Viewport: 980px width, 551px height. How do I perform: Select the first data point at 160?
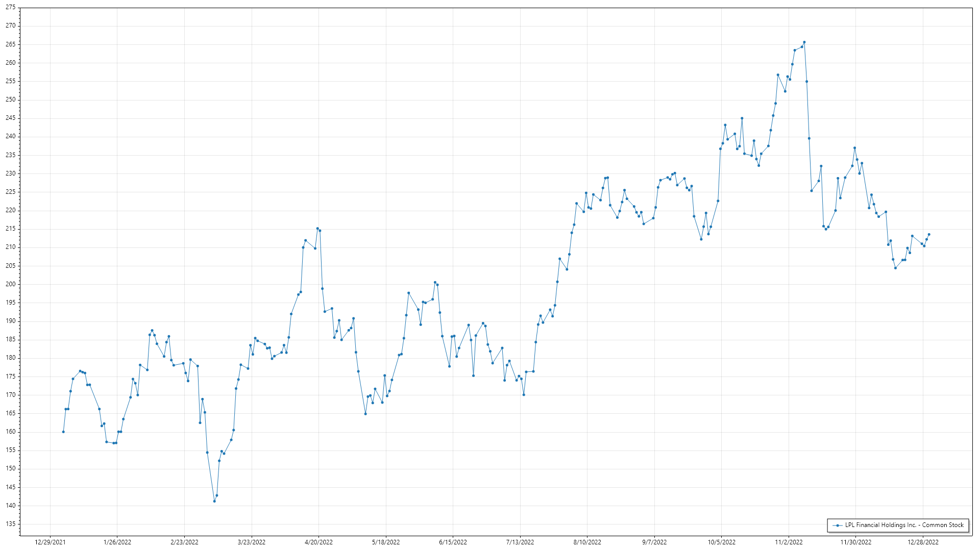click(63, 432)
